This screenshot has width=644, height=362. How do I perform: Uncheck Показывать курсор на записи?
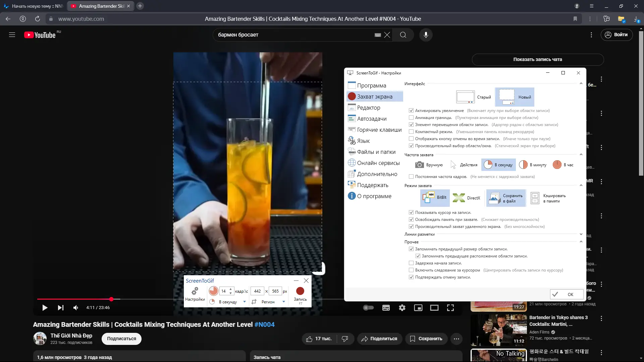(x=411, y=213)
